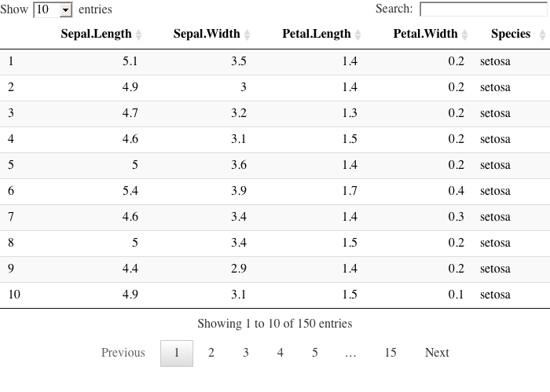Select current page 1 button
This screenshot has height=392, width=550.
click(177, 353)
